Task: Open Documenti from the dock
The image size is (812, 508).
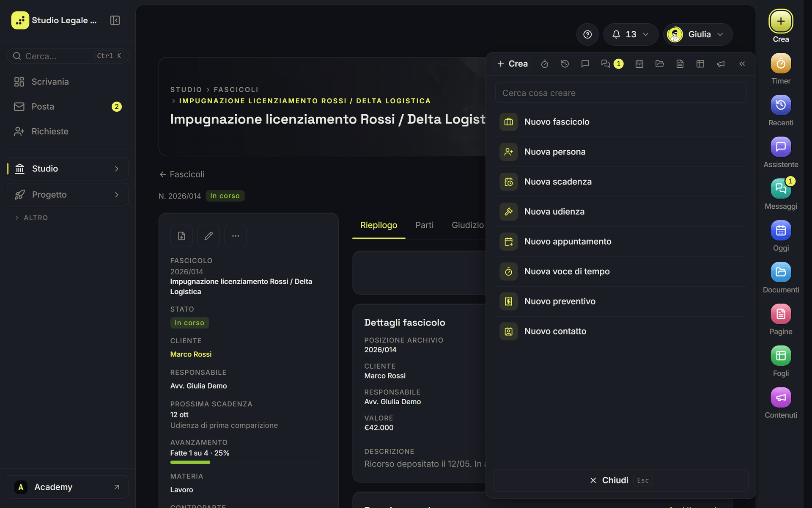Action: (x=781, y=272)
